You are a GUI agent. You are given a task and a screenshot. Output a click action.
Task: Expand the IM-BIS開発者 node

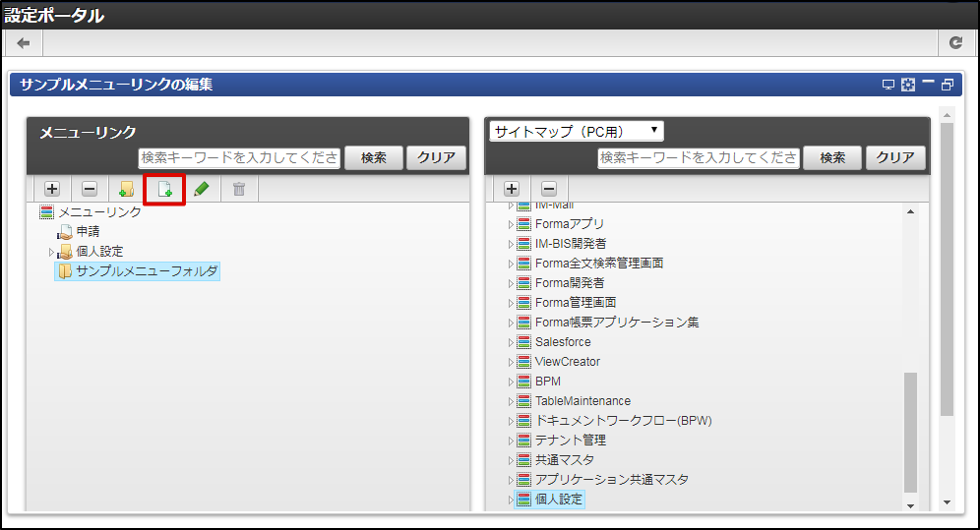511,244
